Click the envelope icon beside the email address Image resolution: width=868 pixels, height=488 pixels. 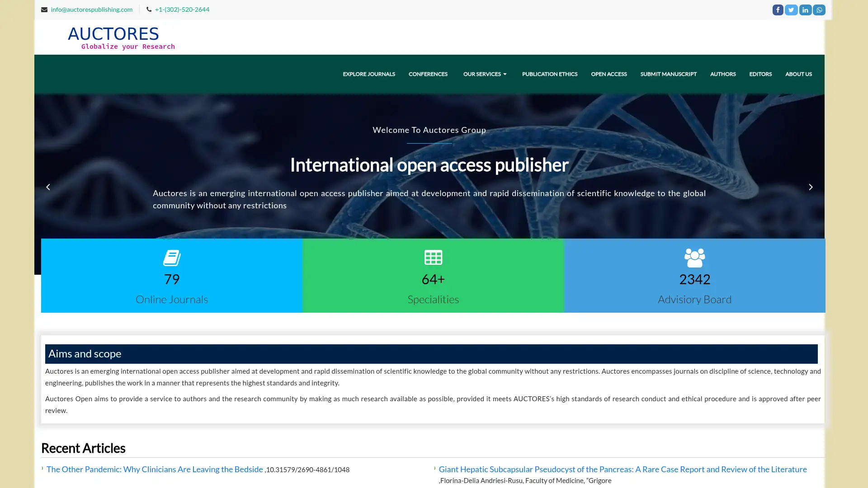click(x=44, y=9)
